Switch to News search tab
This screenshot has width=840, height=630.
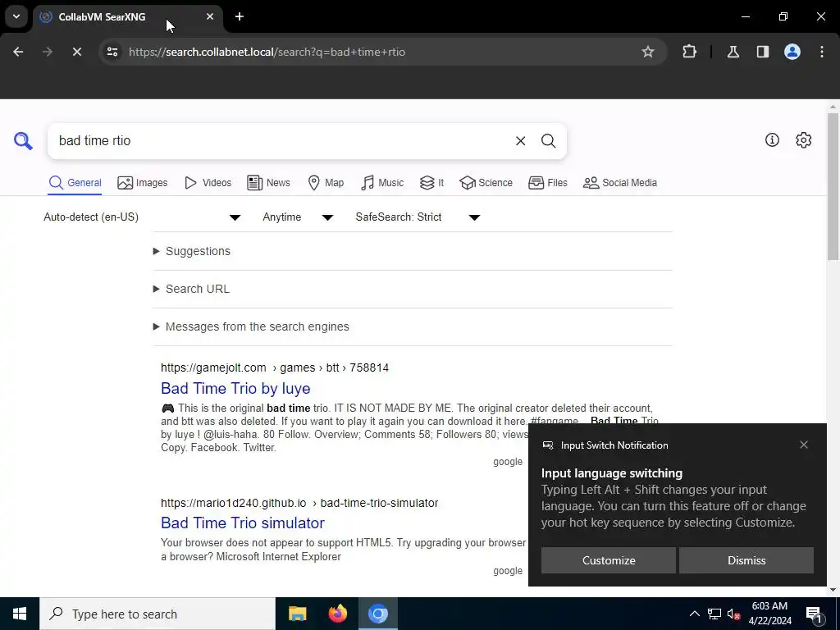coord(268,183)
